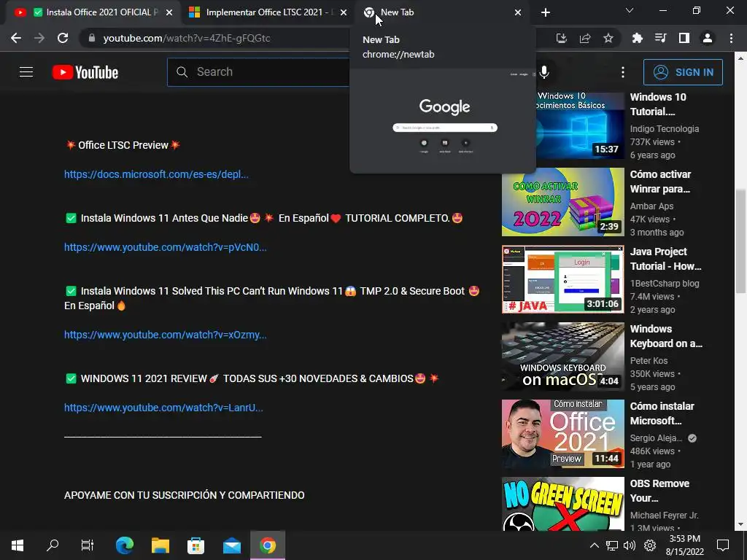
Task: Expand the system tray hidden icons chevron
Action: [x=594, y=545]
